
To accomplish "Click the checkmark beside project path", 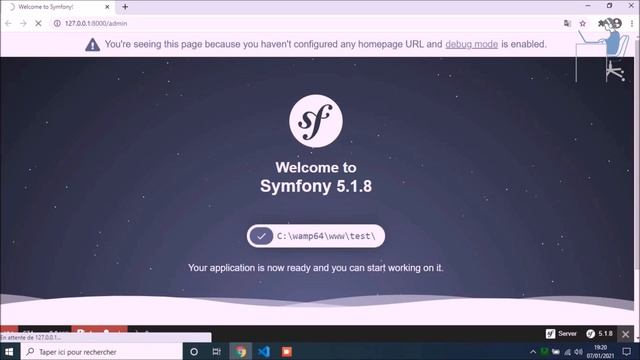I will click(x=261, y=236).
